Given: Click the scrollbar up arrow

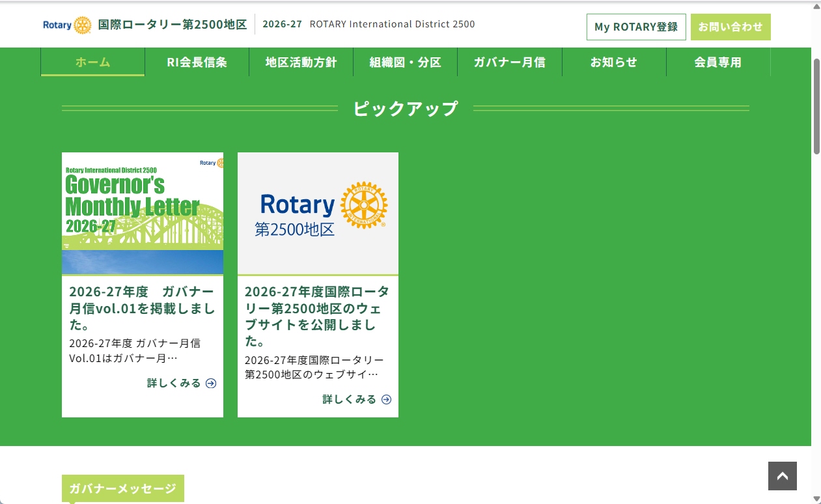Looking at the screenshot, I should click(816, 7).
